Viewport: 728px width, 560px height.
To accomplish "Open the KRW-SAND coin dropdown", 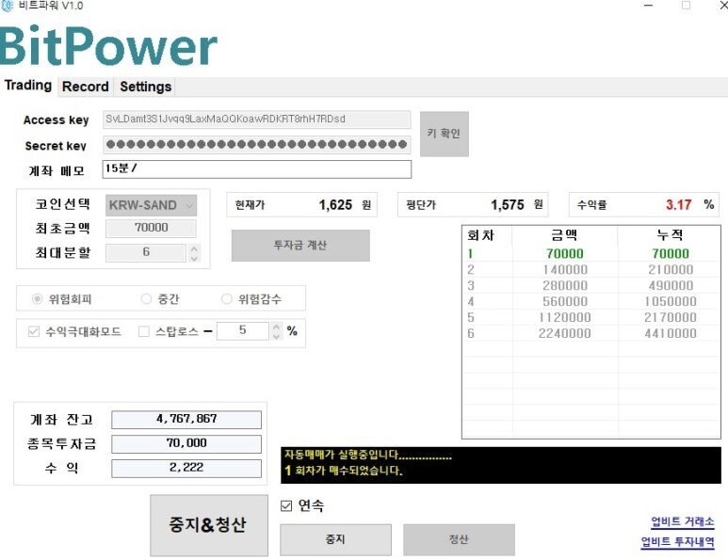I will coord(151,205).
